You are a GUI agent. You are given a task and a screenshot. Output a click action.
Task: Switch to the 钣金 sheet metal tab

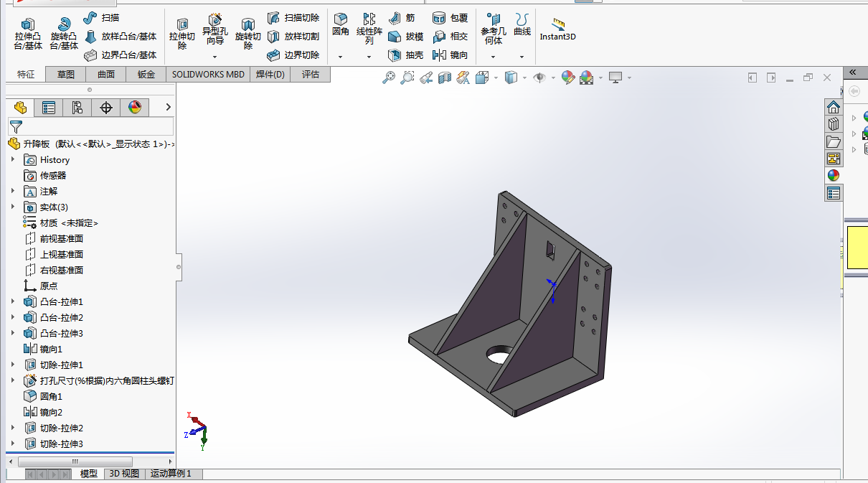(x=146, y=74)
